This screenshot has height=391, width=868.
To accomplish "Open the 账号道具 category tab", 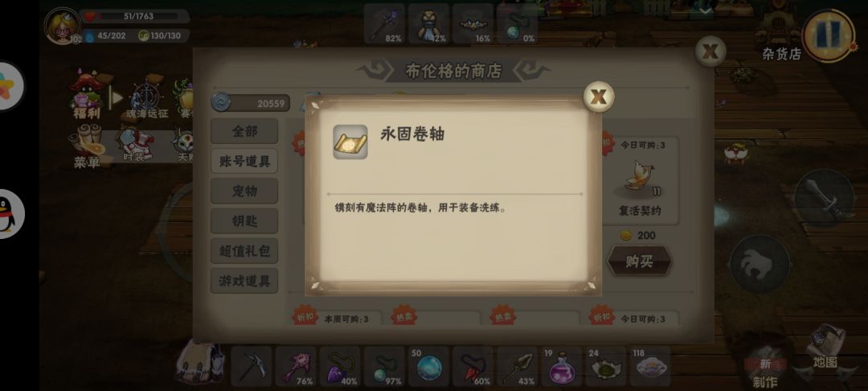I will (x=244, y=161).
